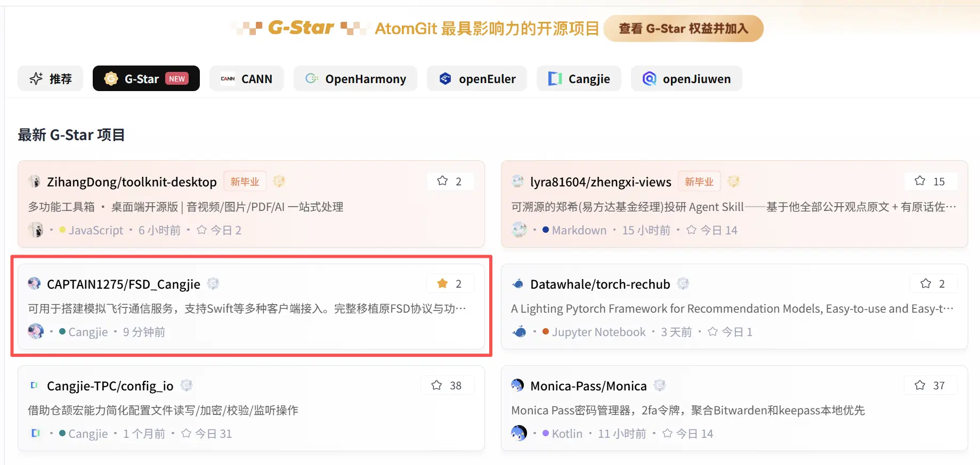The height and width of the screenshot is (465, 980).
Task: Click G-Star badge icon next to Monica title
Action: click(660, 386)
